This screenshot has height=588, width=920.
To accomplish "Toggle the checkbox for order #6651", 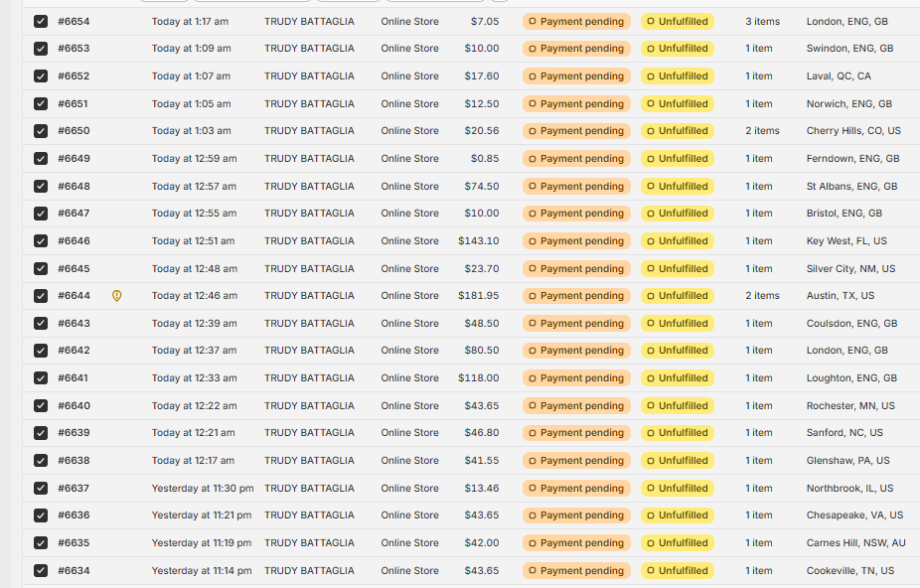I will click(41, 104).
